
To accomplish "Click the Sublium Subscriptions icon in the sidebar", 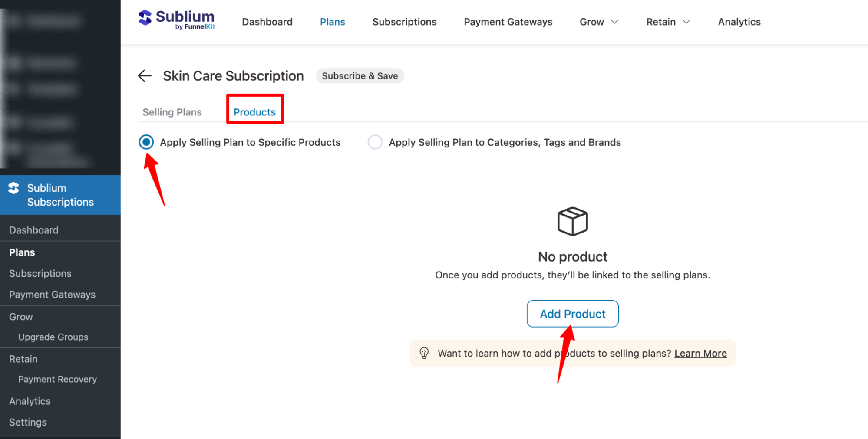I will click(x=13, y=188).
